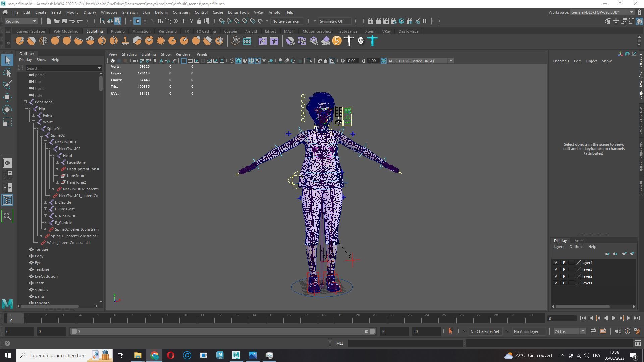Select the Move tool in toolbox
Viewport: 644px width, 362px height.
7,97
